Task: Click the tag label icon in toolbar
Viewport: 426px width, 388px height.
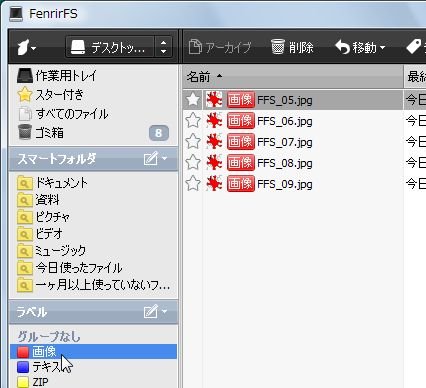Action: (x=414, y=47)
